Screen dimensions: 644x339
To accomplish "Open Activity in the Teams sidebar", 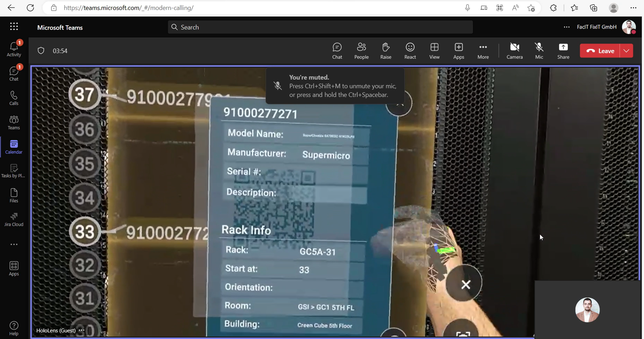I will 14,49.
